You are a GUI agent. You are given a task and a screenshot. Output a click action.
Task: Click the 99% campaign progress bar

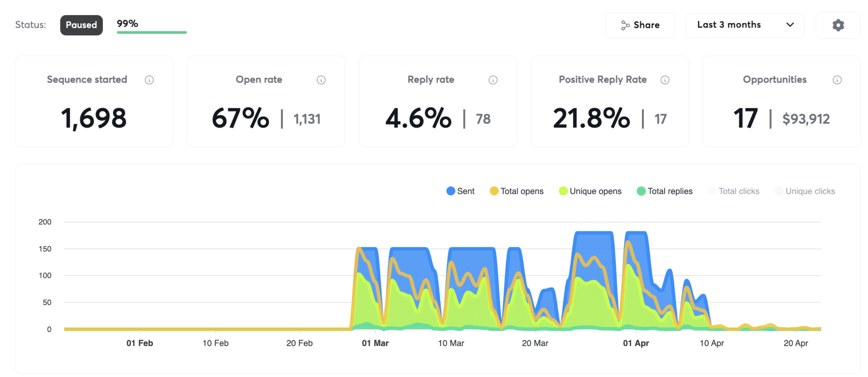click(x=152, y=32)
